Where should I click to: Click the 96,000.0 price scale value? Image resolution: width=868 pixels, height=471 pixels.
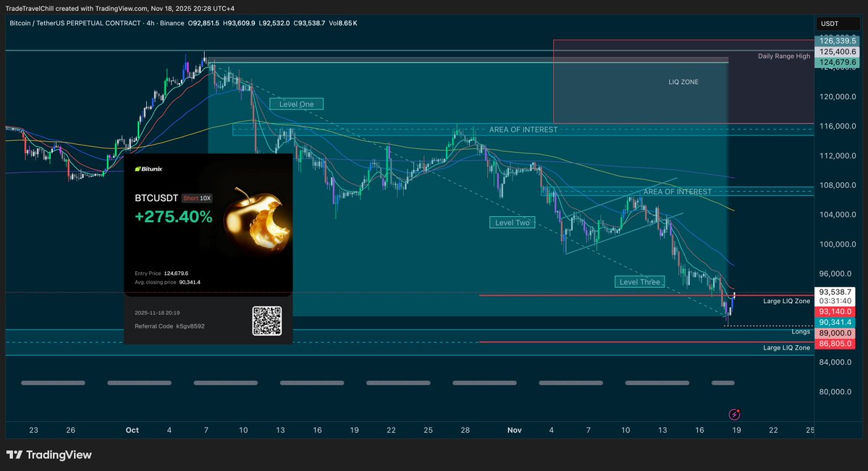[835, 273]
